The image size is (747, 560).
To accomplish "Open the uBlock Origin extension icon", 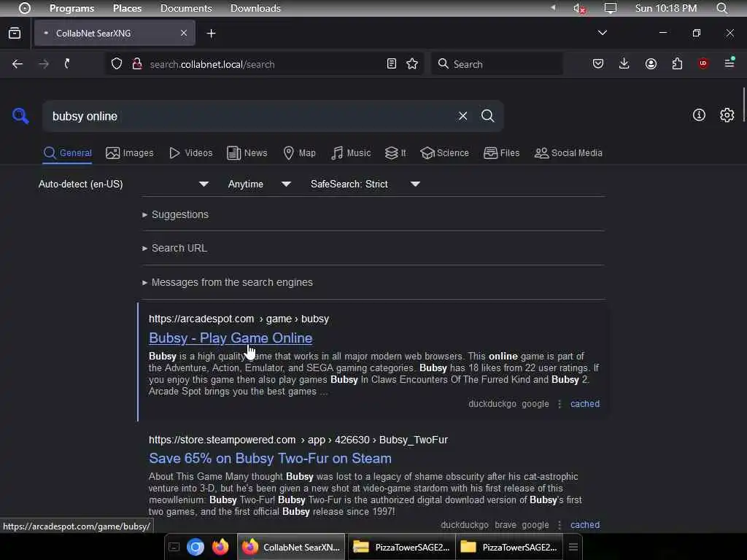I will click(x=703, y=64).
